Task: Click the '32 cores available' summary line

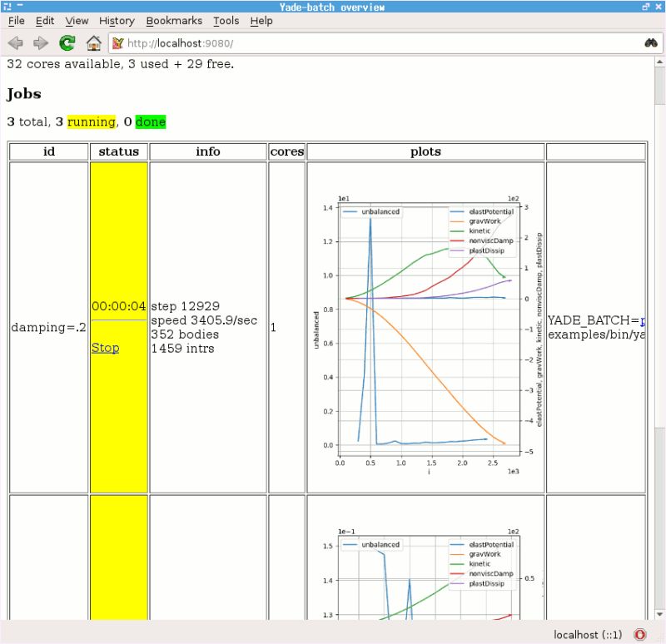Action: coord(120,64)
